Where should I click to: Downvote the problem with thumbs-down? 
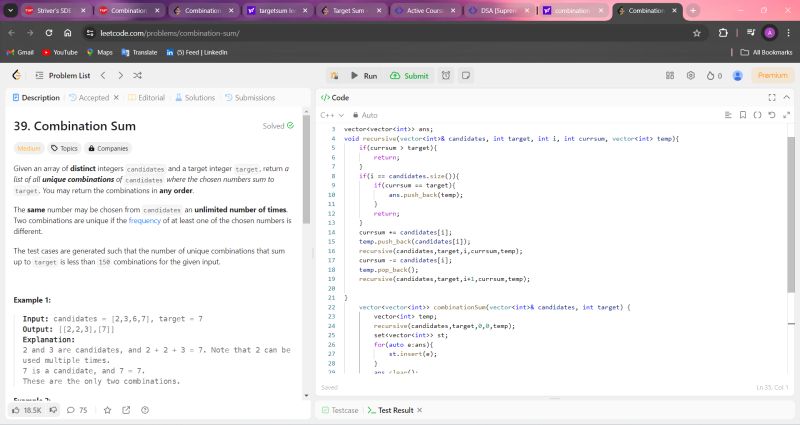tap(54, 410)
